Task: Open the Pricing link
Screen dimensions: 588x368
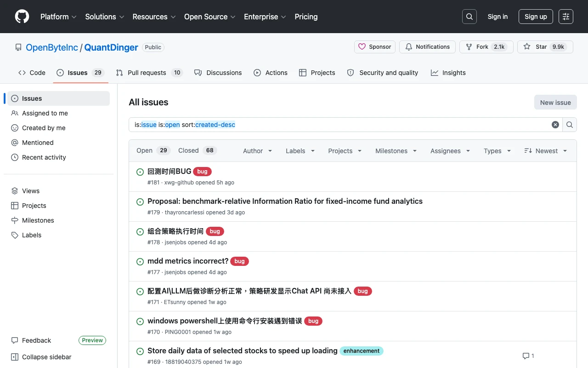Action: [306, 17]
